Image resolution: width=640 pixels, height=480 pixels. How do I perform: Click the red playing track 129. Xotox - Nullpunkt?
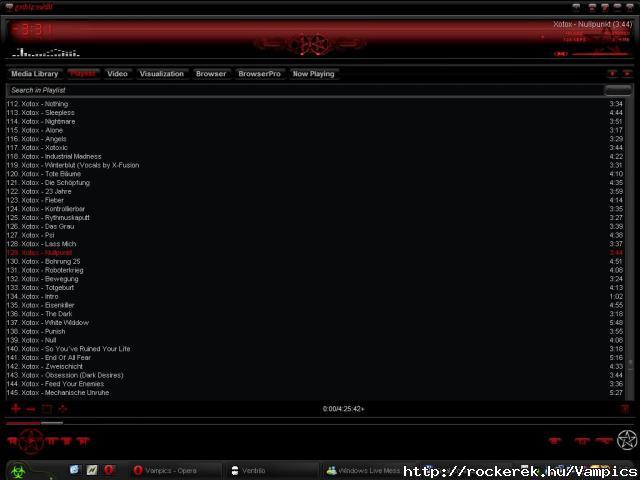(x=314, y=253)
